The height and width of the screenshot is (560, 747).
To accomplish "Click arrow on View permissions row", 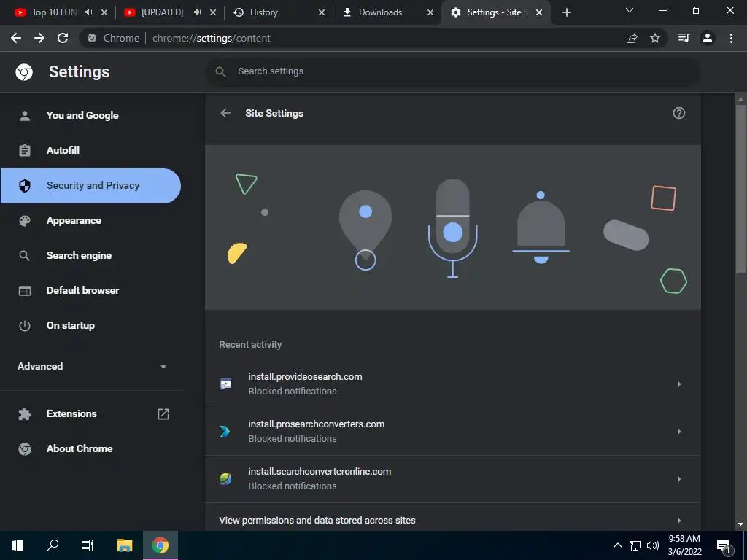I will (679, 521).
